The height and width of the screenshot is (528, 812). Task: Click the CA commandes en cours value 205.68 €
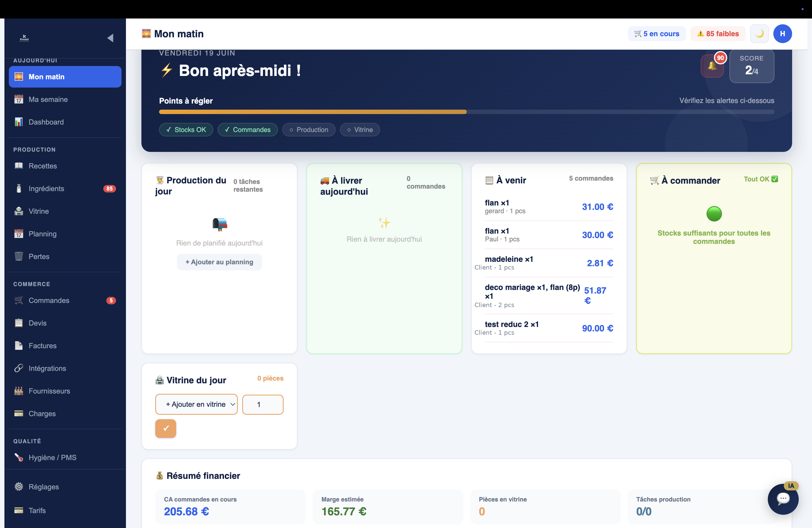coord(186,511)
